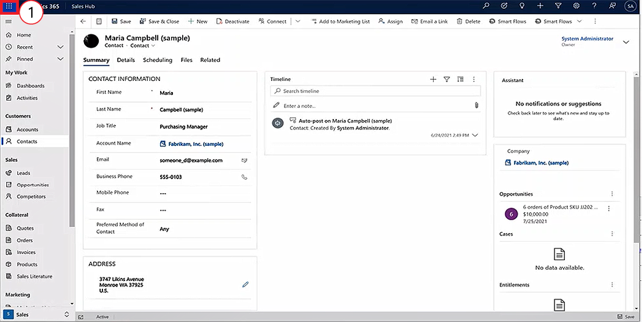644x322 pixels.
Task: Open the search magnifier in top bar
Action: point(486,6)
